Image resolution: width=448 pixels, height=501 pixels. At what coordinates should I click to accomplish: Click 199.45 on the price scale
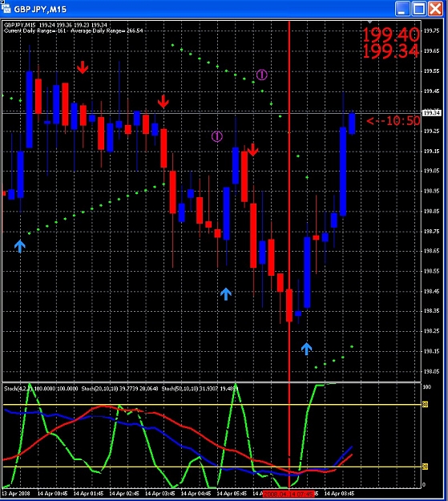coord(431,91)
